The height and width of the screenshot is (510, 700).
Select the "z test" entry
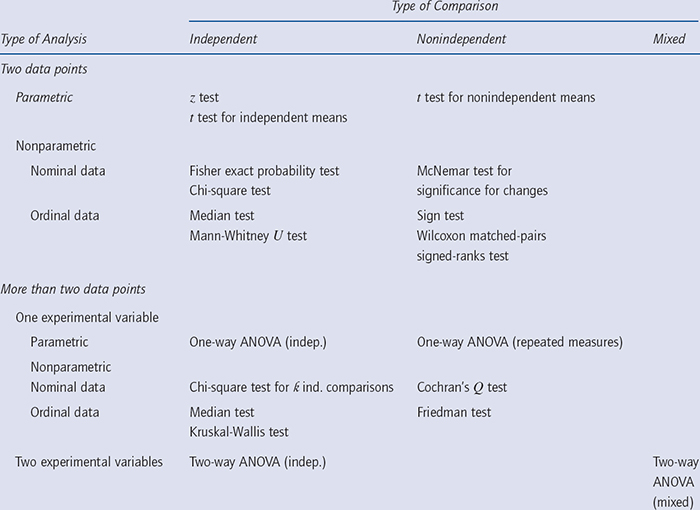pos(204,97)
